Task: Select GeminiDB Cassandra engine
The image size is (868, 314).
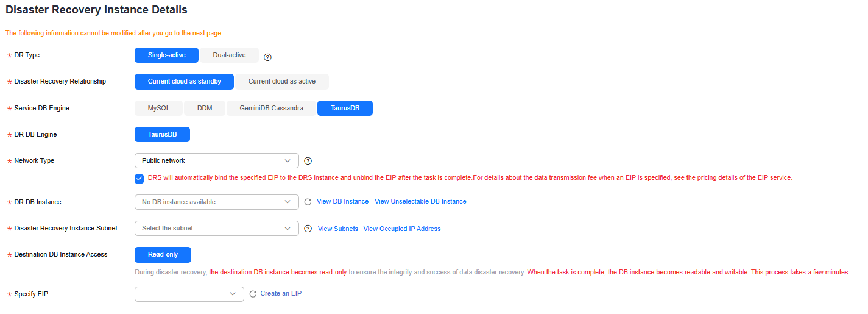Action: tap(272, 109)
